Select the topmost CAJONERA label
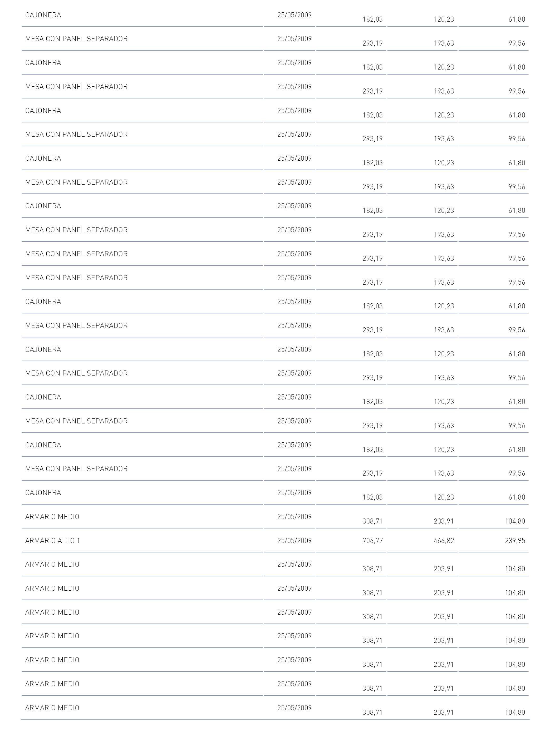 pyautogui.click(x=43, y=15)
